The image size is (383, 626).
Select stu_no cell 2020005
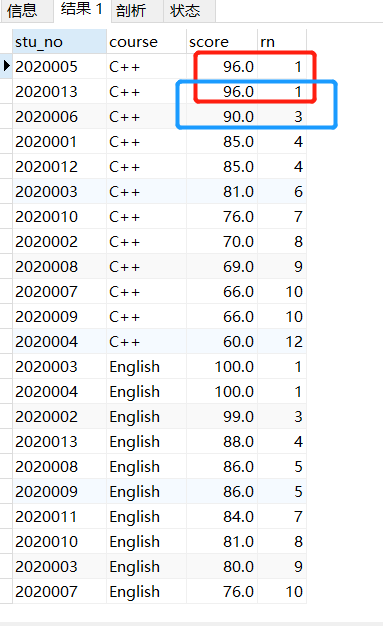[x=60, y=67]
